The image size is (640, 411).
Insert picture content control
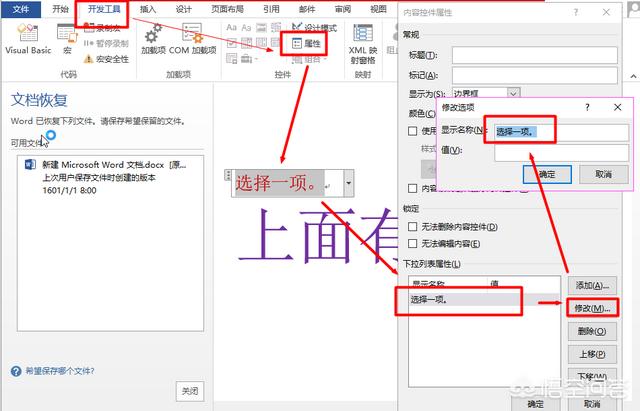pyautogui.click(x=261, y=27)
